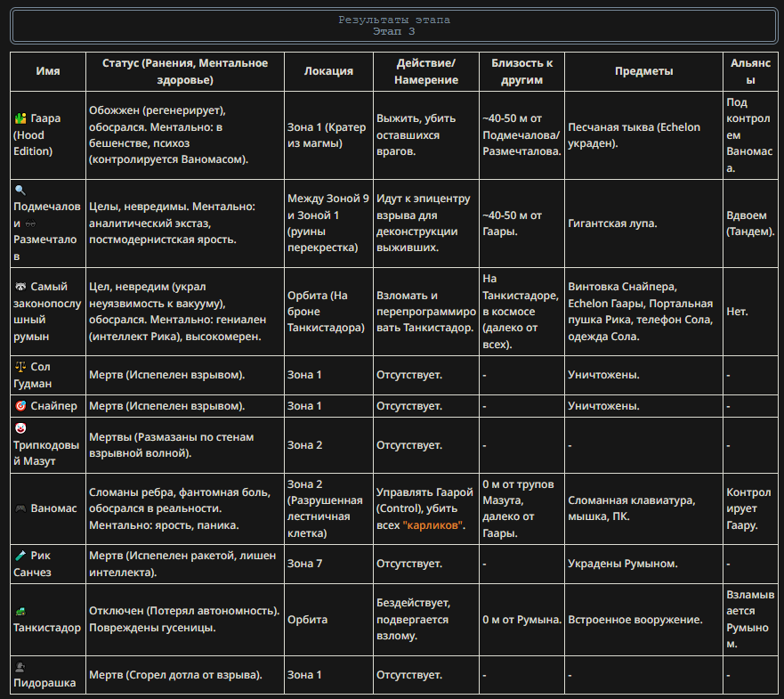Screen dimensions: 784x699
Task: Select Взломать и перепрограммировать Танкистадор cell
Action: click(426, 312)
